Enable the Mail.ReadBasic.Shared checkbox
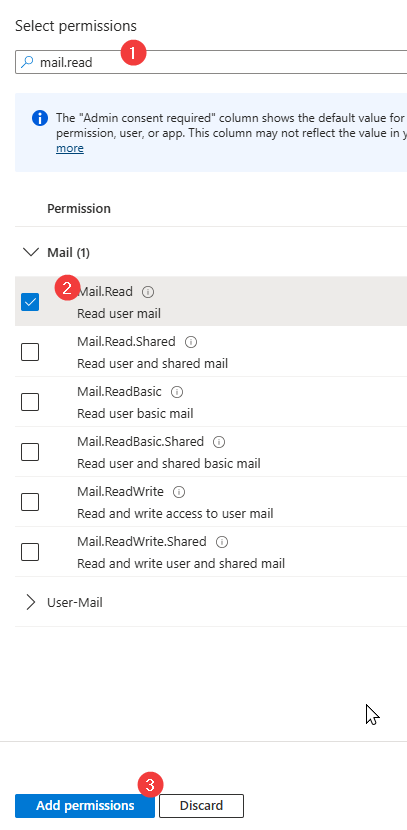This screenshot has height=830, width=407. click(x=30, y=452)
